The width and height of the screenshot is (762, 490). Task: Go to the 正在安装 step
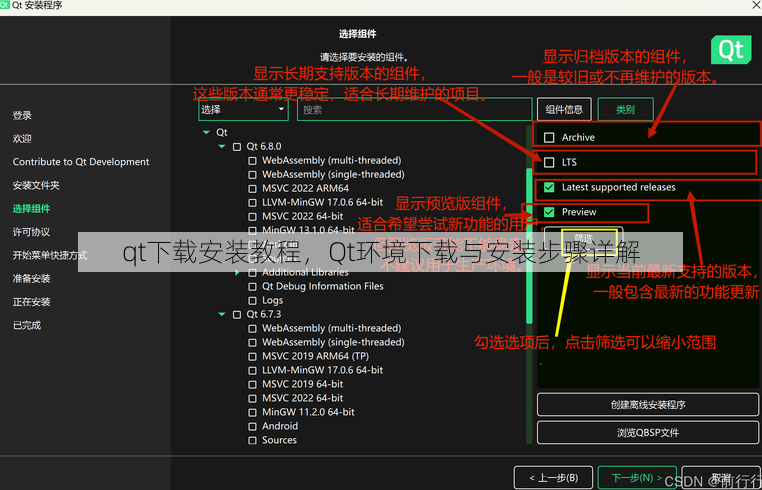pos(32,302)
